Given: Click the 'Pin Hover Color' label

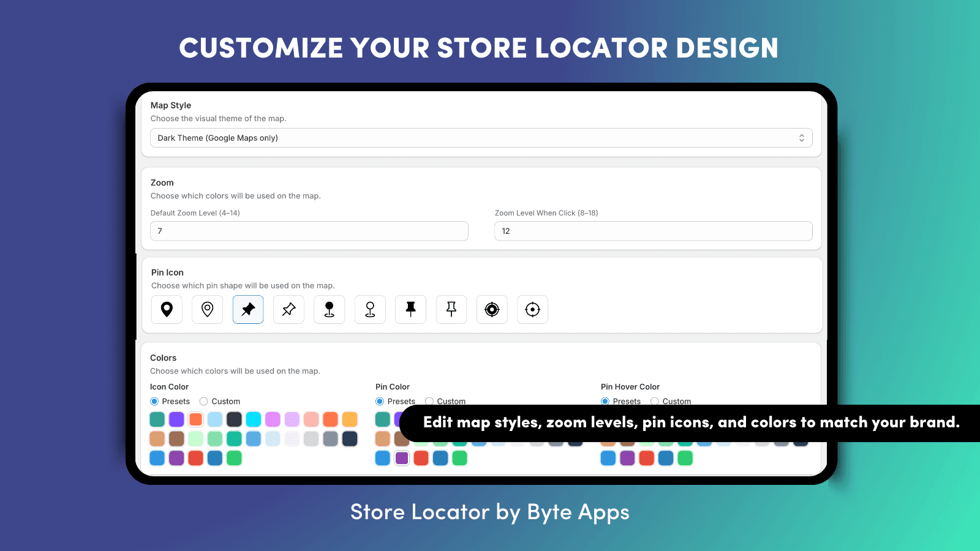Looking at the screenshot, I should pyautogui.click(x=630, y=387).
